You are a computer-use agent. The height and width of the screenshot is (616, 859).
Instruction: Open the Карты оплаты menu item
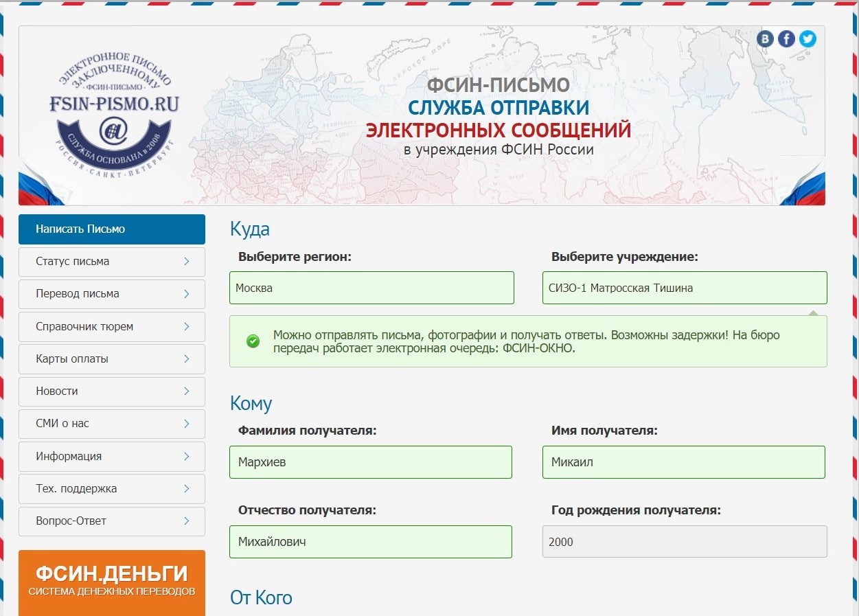click(x=112, y=359)
